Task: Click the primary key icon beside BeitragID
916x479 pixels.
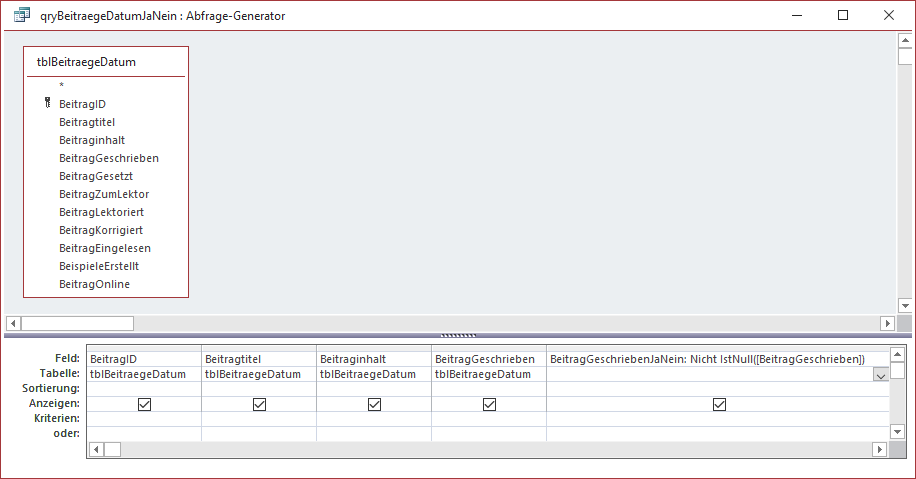Action: (46, 103)
